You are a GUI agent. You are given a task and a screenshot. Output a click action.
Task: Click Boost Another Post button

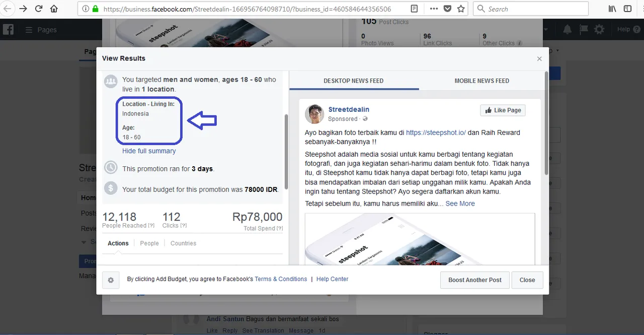[x=475, y=280]
